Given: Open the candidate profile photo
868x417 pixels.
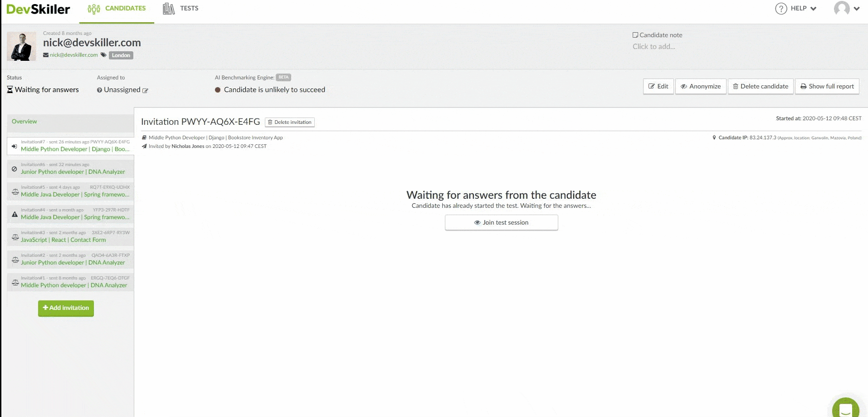Looking at the screenshot, I should (x=21, y=46).
